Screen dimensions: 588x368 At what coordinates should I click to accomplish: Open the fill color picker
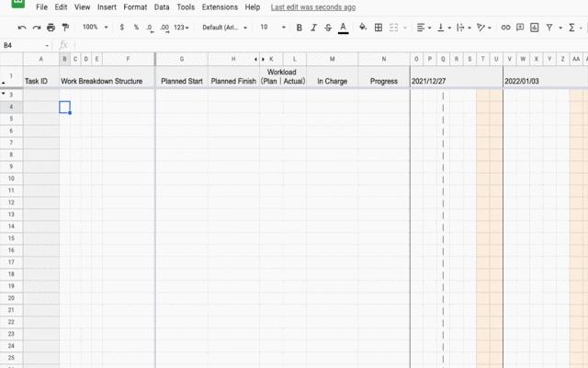[362, 28]
